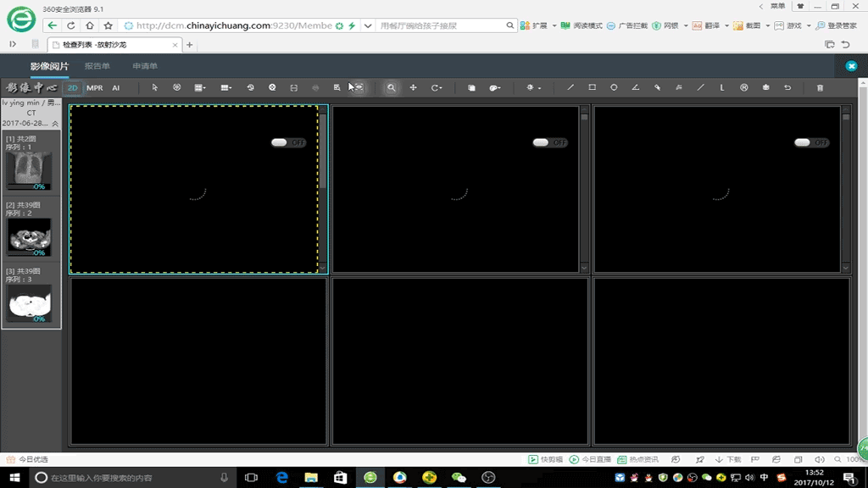Select the magnifier zoom tool
Image resolution: width=868 pixels, height=488 pixels.
coord(392,88)
